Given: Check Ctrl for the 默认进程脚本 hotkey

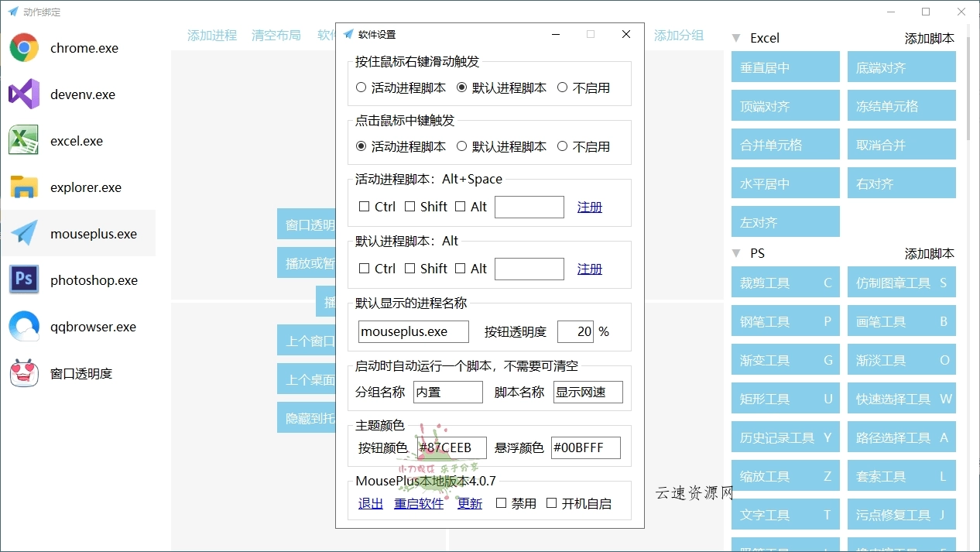Looking at the screenshot, I should click(364, 269).
